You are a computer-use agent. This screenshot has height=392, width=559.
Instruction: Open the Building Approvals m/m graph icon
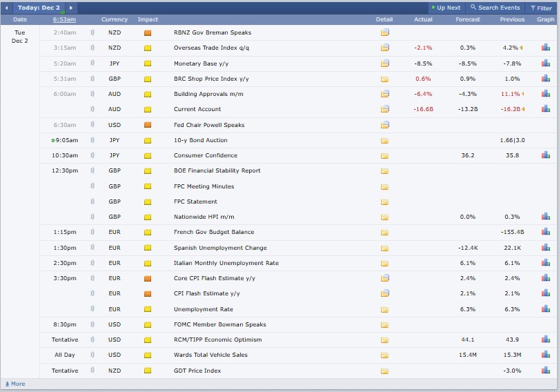point(545,94)
